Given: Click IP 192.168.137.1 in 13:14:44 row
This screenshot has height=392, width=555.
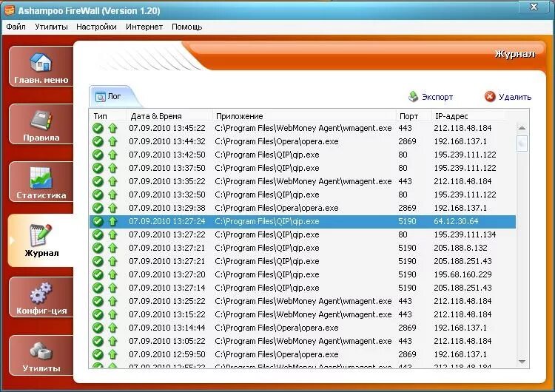Looking at the screenshot, I should pos(460,328).
